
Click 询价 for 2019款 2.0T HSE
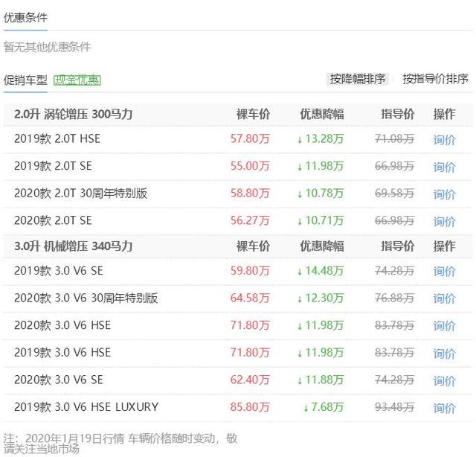click(444, 139)
